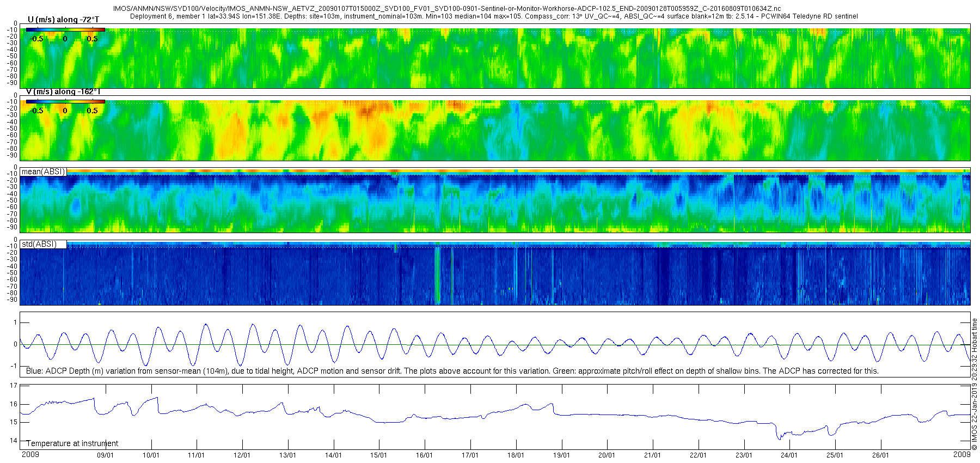Click the Deployment 6 metadata line
The image size is (980, 463).
click(x=494, y=16)
